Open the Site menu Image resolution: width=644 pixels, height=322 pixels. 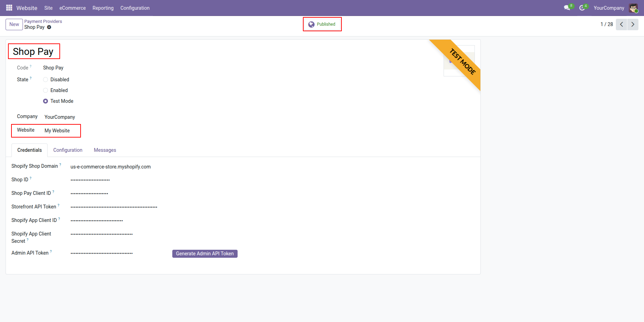point(48,8)
